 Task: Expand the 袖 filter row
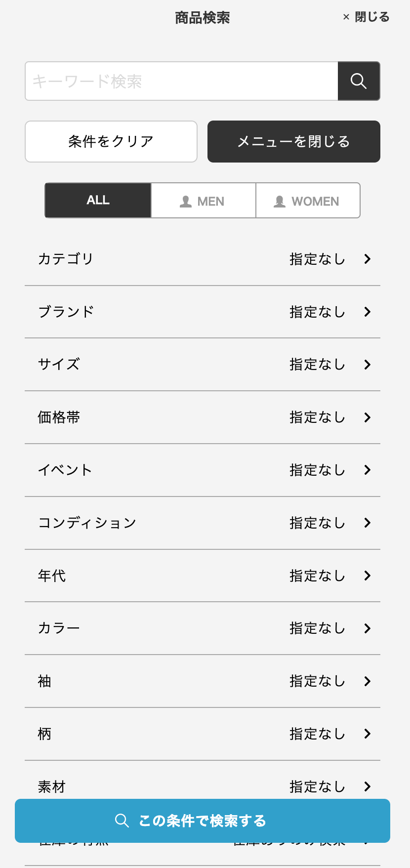(203, 681)
